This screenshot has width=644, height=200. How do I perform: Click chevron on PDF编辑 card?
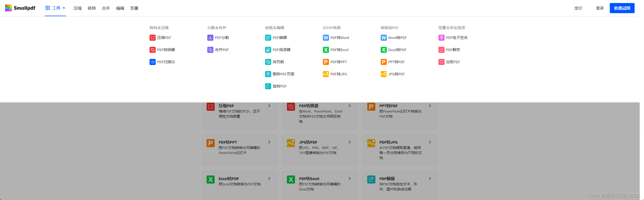pyautogui.click(x=430, y=179)
